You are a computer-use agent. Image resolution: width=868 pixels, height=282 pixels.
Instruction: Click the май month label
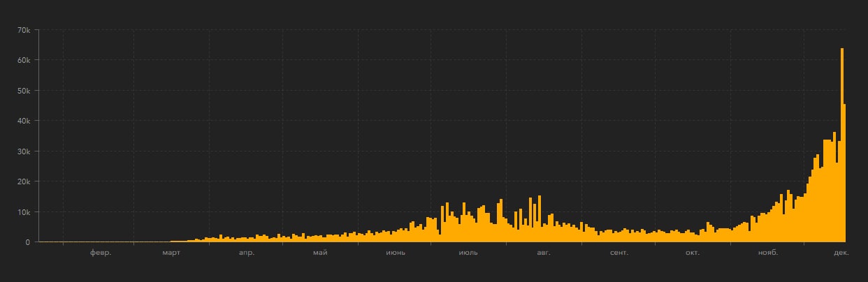pos(321,253)
